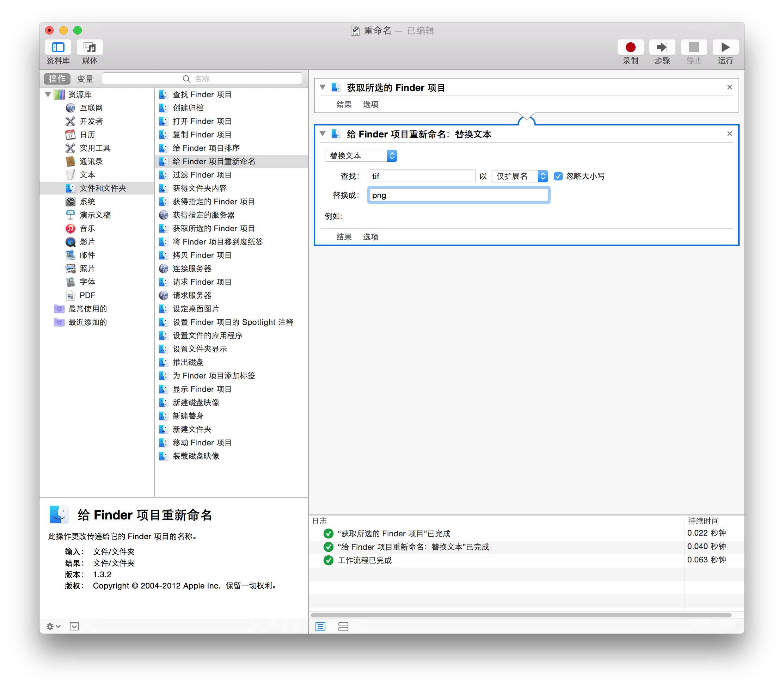Collapse the 给 Finder 项目重新命名 action

click(x=323, y=134)
